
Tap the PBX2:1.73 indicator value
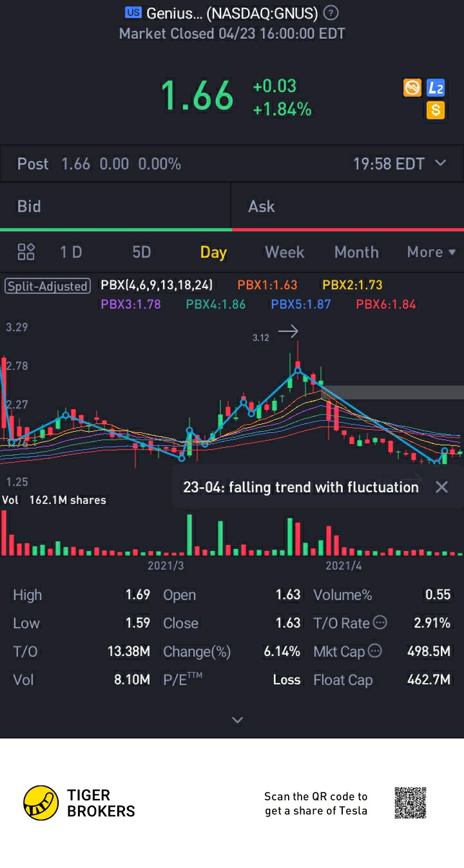pos(353,285)
